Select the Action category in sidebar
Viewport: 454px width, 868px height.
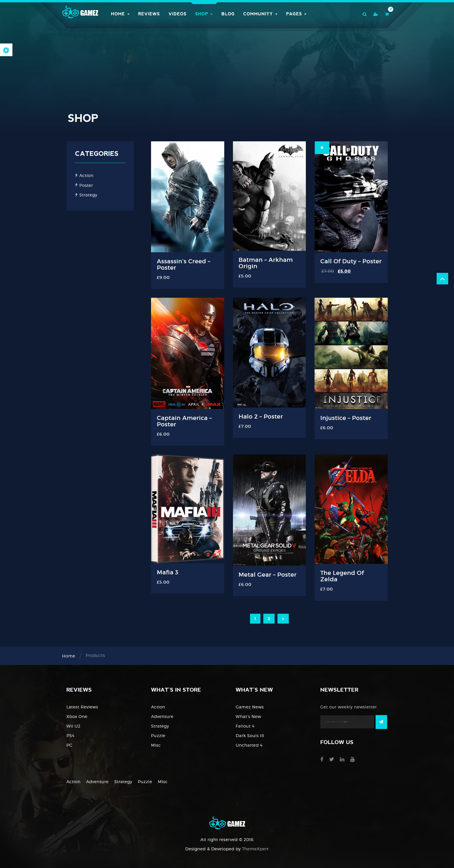(86, 176)
